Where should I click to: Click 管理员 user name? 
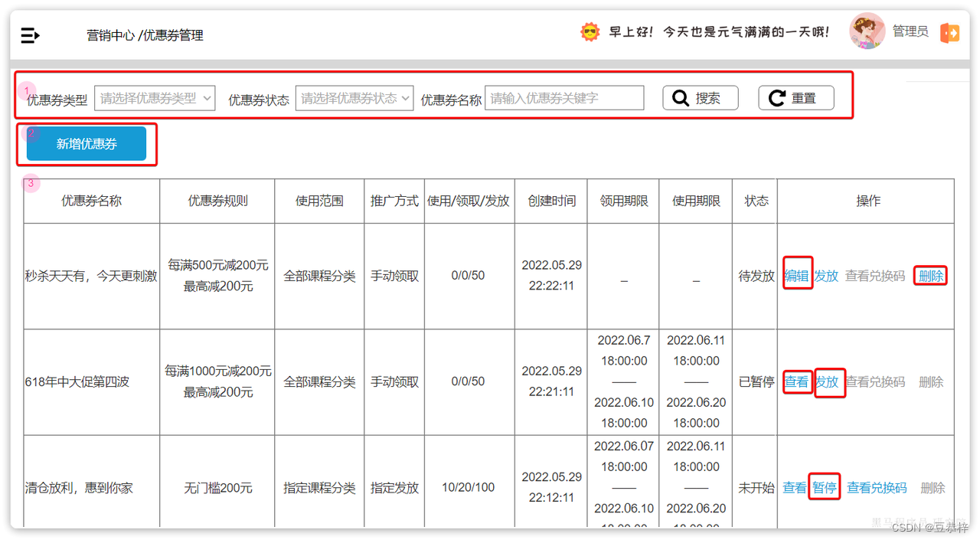pyautogui.click(x=910, y=31)
